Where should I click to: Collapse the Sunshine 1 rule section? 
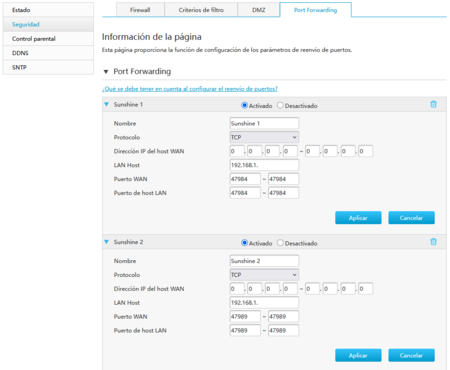(x=106, y=104)
